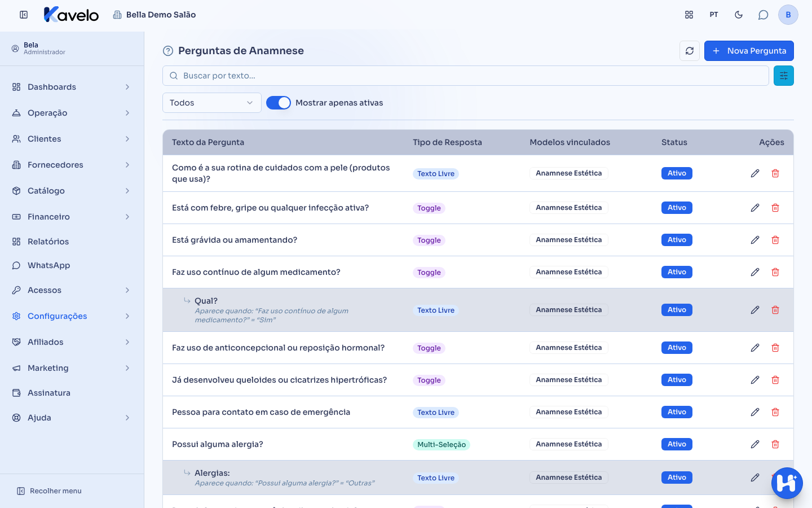Expand the Configurações menu

[72, 316]
